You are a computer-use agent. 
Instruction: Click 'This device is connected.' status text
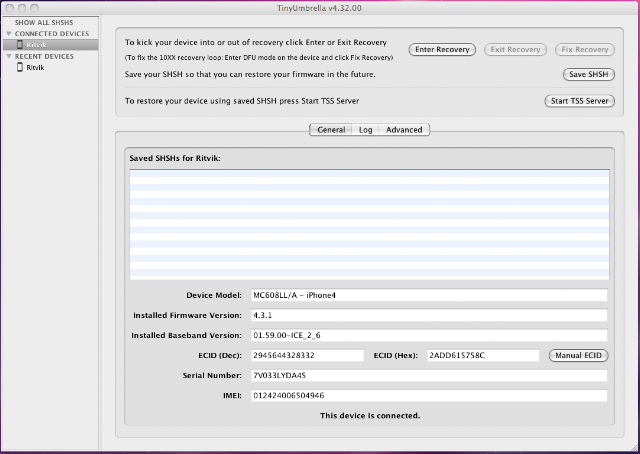pyautogui.click(x=370, y=416)
